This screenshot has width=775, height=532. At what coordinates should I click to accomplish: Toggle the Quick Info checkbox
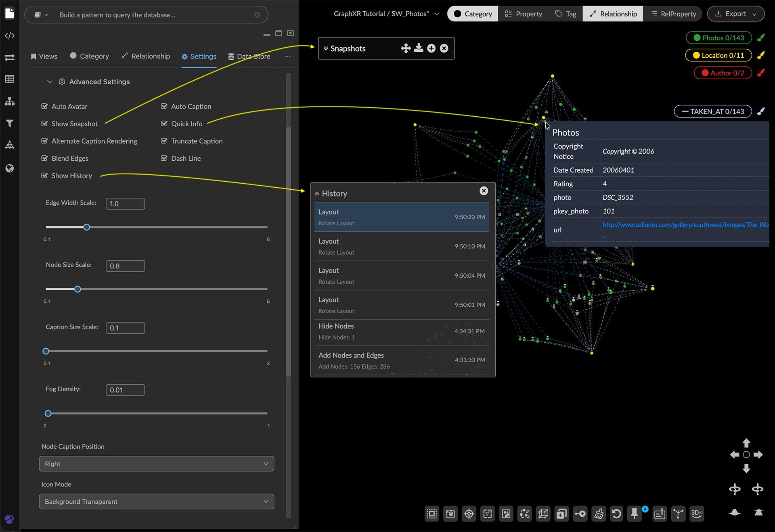coord(164,124)
